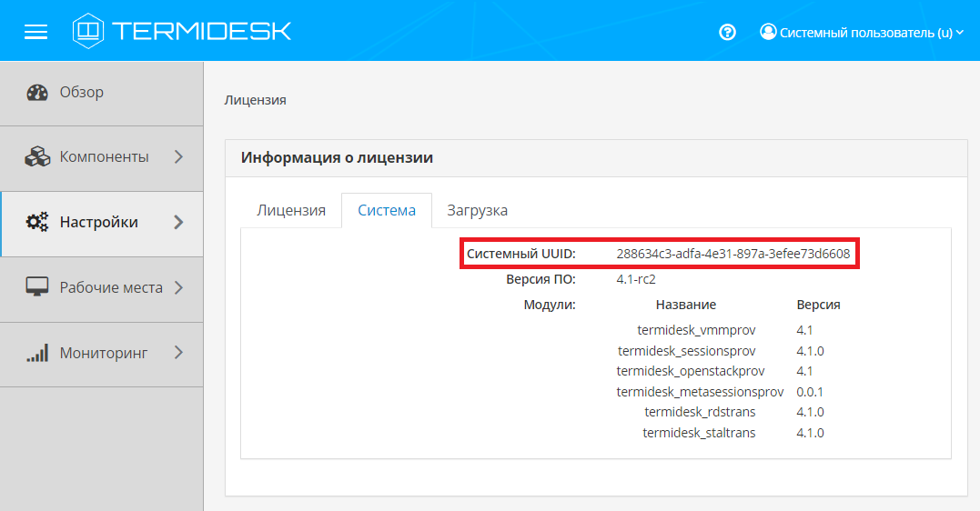The height and width of the screenshot is (511, 980).
Task: Switch to the Загрузка tab
Action: point(477,210)
